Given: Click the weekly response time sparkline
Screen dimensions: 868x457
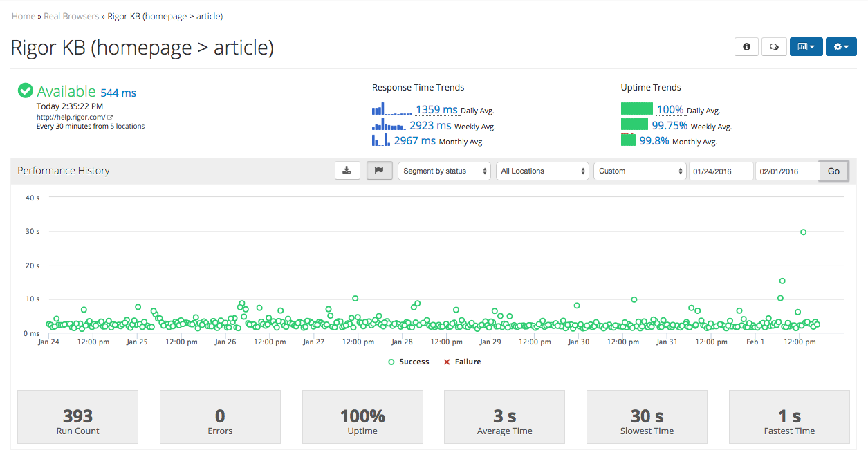Looking at the screenshot, I should (389, 125).
